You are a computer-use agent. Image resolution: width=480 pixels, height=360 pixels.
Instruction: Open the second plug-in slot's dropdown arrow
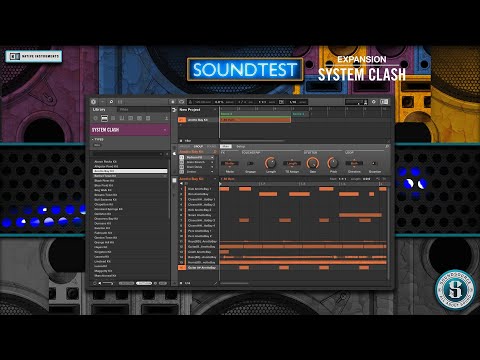pyautogui.click(x=212, y=162)
